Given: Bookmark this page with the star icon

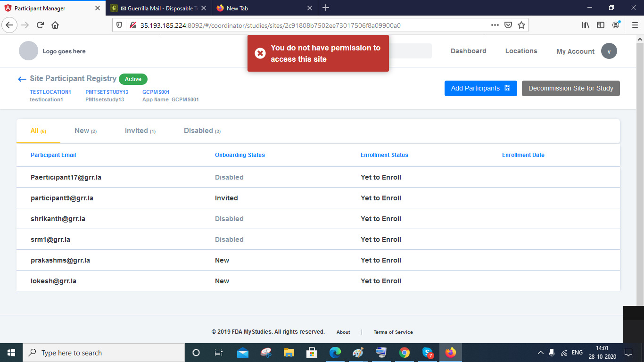Looking at the screenshot, I should click(x=521, y=25).
